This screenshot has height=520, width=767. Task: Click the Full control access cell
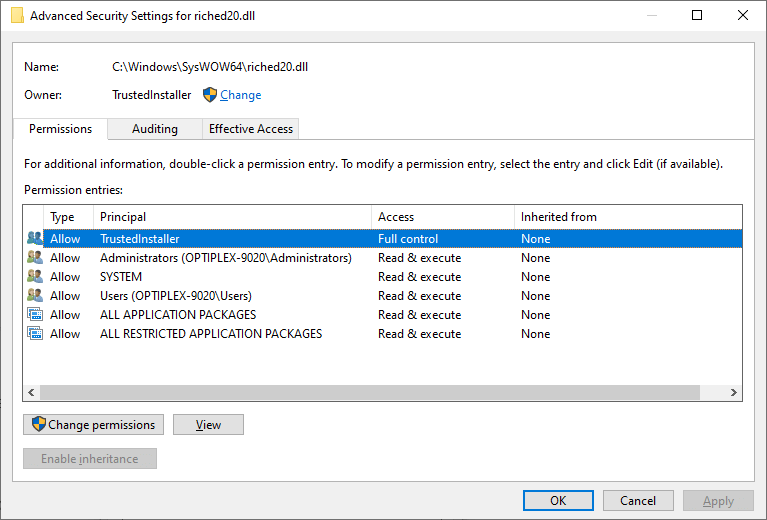[408, 239]
